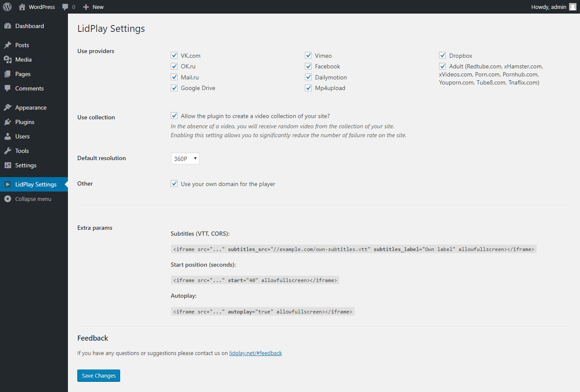Image resolution: width=580 pixels, height=392 pixels.
Task: Toggle Use your own domain checkbox
Action: pos(174,183)
